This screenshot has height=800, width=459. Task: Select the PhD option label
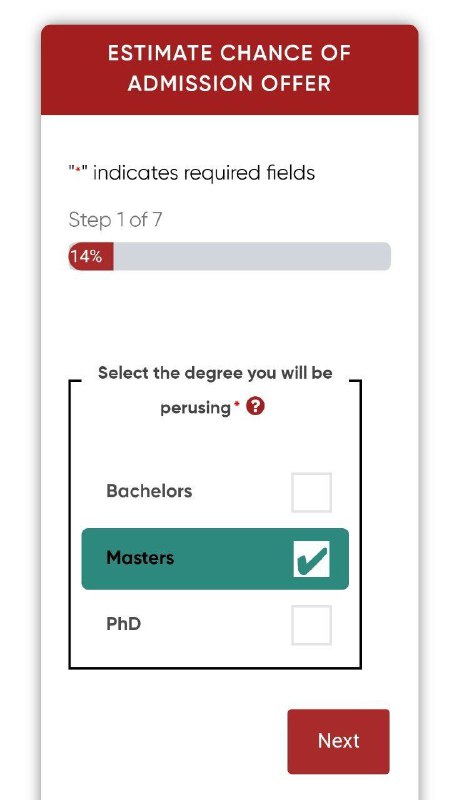123,623
